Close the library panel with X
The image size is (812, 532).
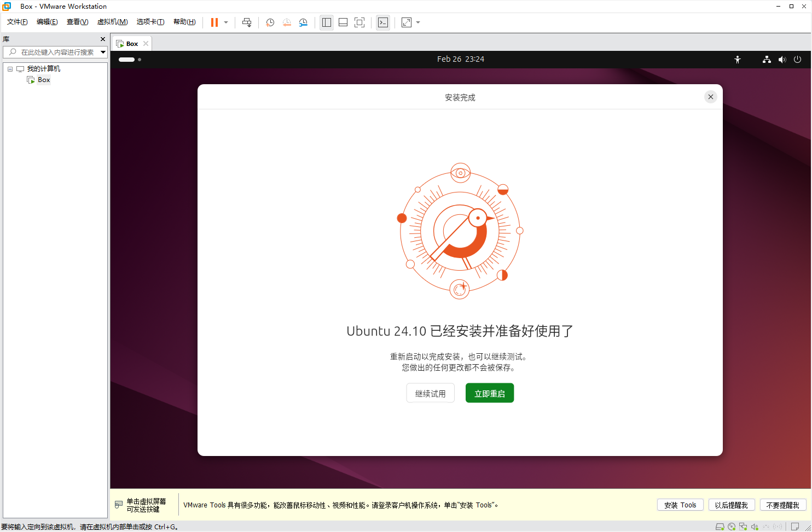pyautogui.click(x=103, y=39)
